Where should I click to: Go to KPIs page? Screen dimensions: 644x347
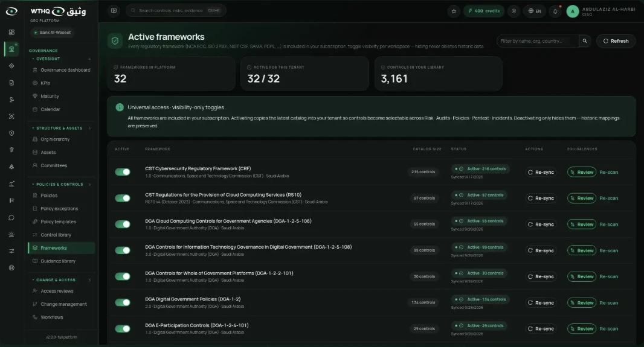click(x=62, y=83)
